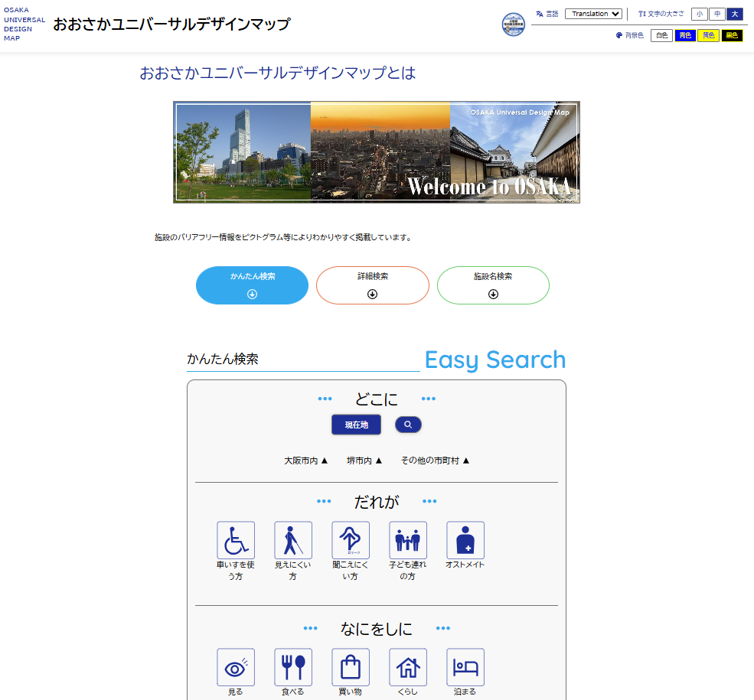Click the 聞こえにくい方 label
The image size is (754, 700).
pos(351,570)
